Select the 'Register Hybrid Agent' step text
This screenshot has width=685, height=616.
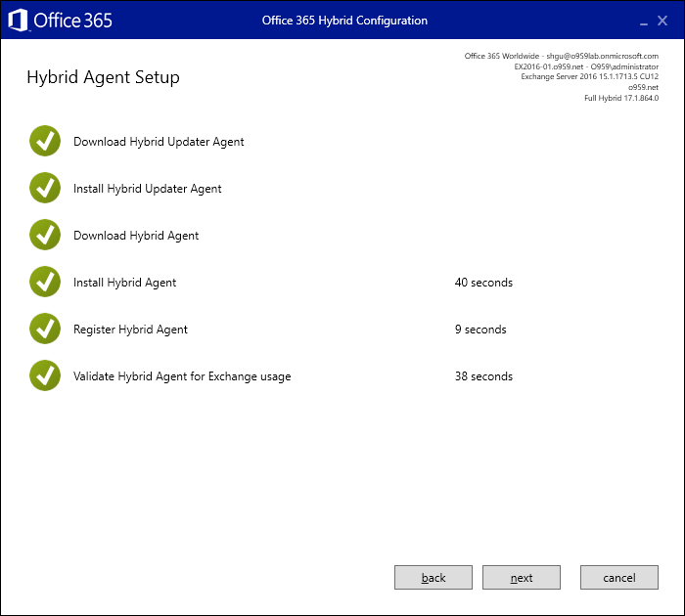130,330
